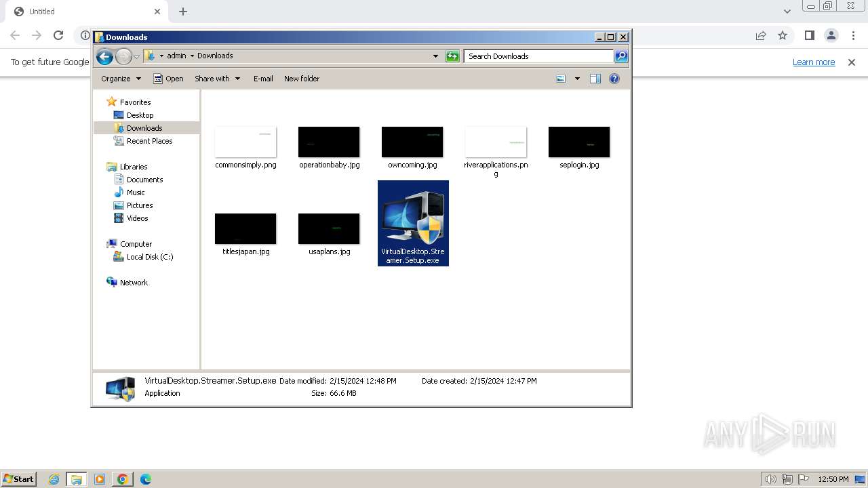
Task: Share this page from Chrome toolbar
Action: [x=761, y=35]
